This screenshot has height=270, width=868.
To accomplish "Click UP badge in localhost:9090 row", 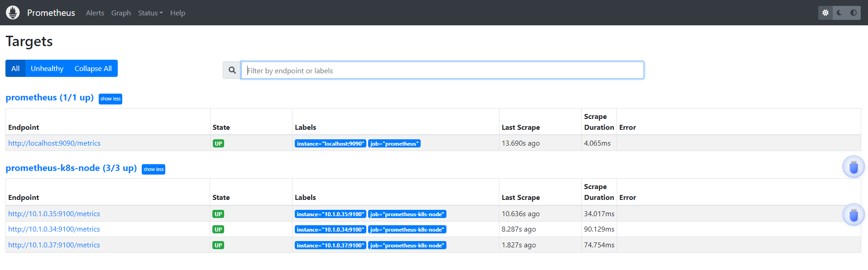I will [218, 143].
